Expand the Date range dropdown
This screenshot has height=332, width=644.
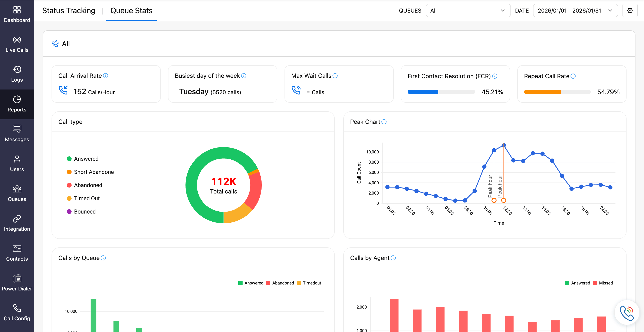(x=575, y=10)
